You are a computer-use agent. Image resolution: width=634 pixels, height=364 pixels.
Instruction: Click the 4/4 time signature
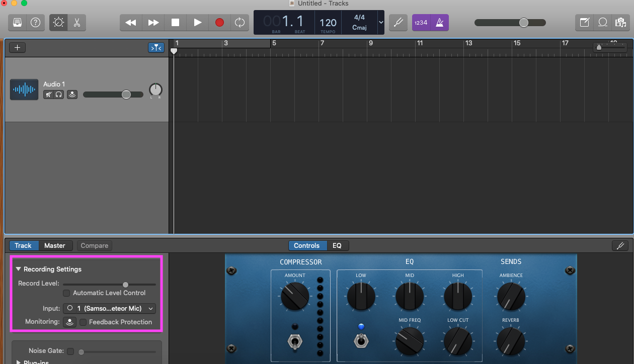point(359,18)
